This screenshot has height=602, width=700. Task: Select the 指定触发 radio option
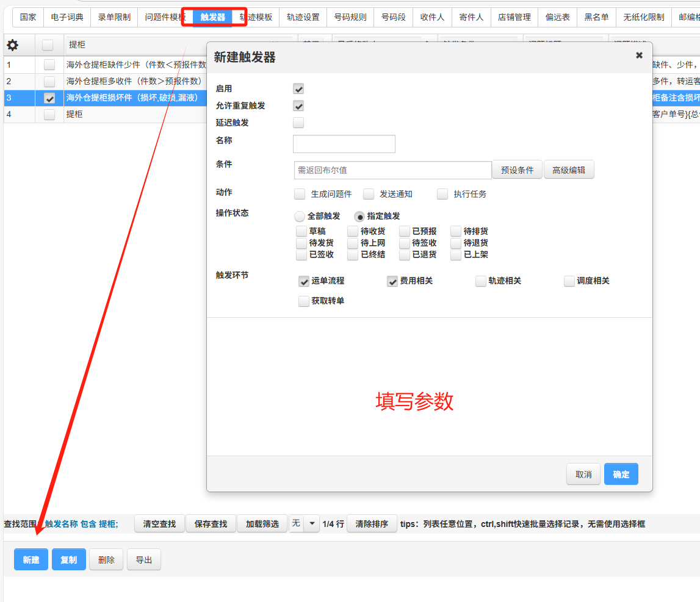click(x=359, y=217)
